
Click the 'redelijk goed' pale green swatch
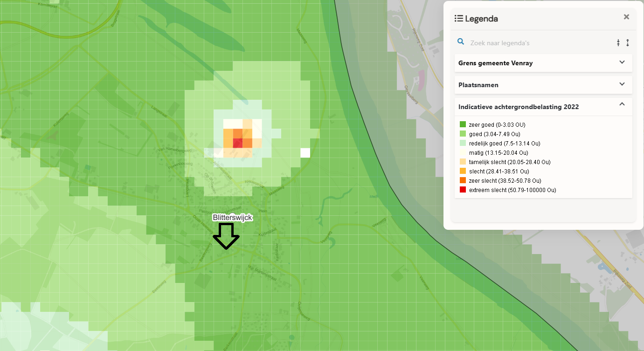click(x=463, y=143)
